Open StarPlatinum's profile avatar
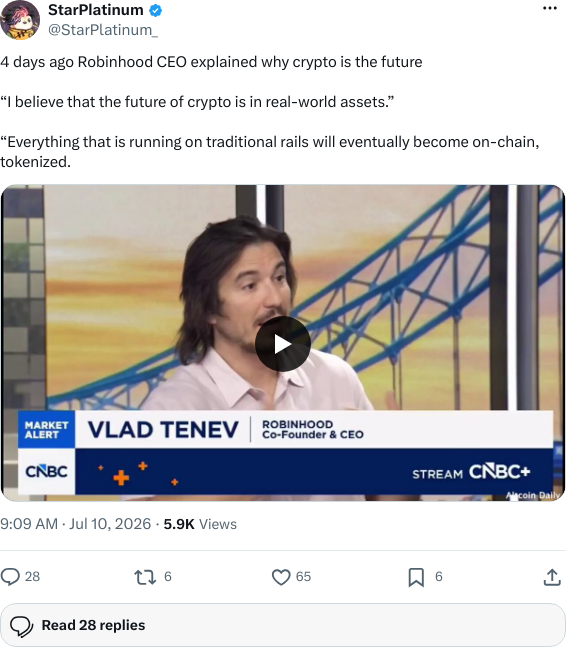Viewport: 566px width, 655px height. pos(20,20)
